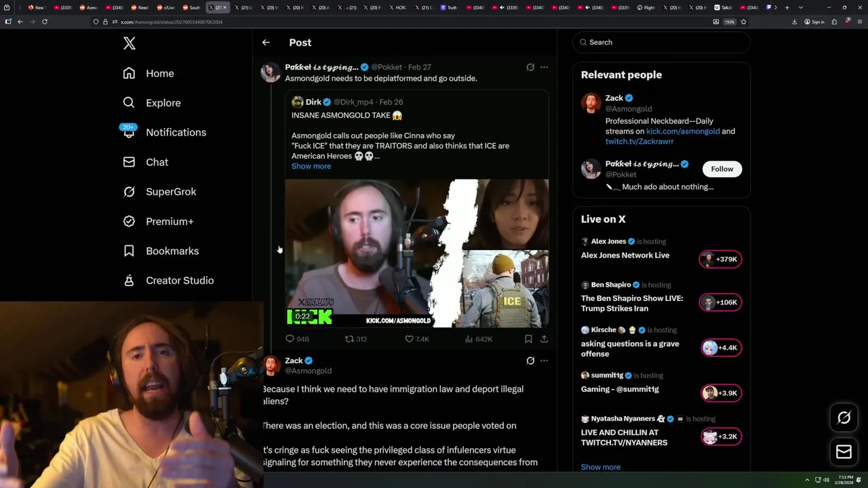Viewport: 868px width, 488px height.
Task: Open Bookmarks in the sidebar
Action: click(161, 251)
